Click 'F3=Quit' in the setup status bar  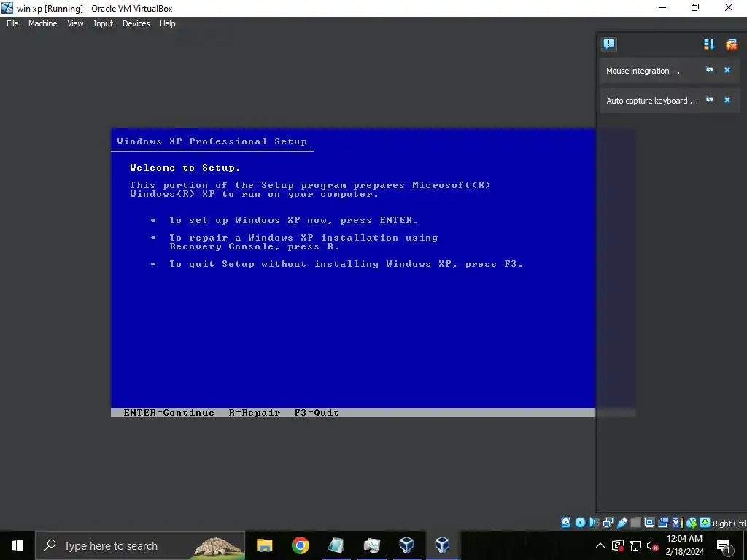point(317,413)
